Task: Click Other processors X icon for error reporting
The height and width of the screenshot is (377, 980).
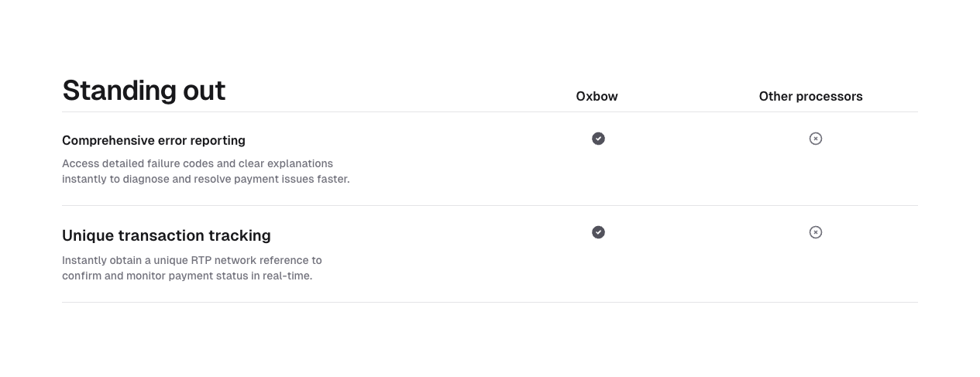Action: coord(815,139)
